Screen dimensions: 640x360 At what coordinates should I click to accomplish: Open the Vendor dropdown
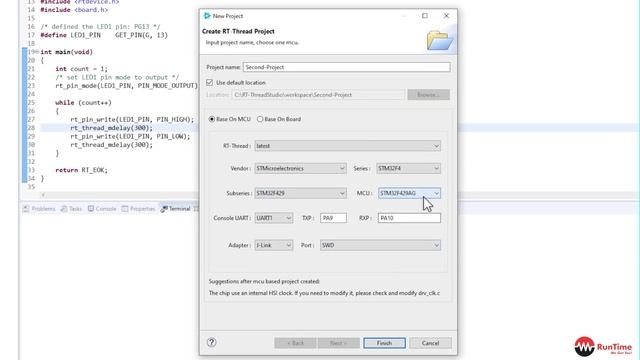coord(300,168)
